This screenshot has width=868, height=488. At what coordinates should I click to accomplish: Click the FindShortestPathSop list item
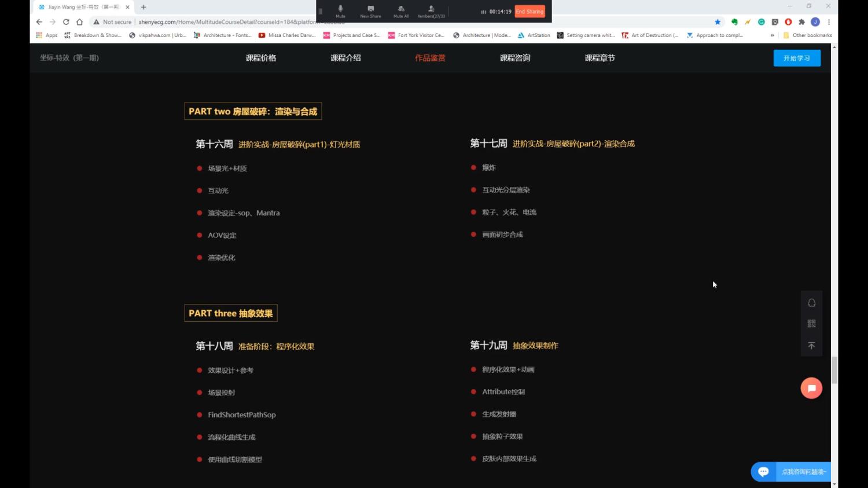click(242, 415)
